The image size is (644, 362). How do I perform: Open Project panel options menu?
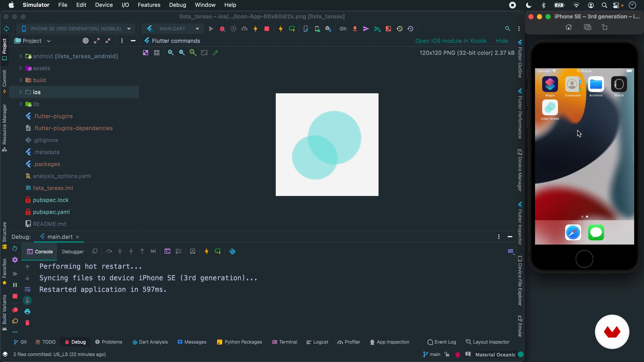pyautogui.click(x=122, y=41)
